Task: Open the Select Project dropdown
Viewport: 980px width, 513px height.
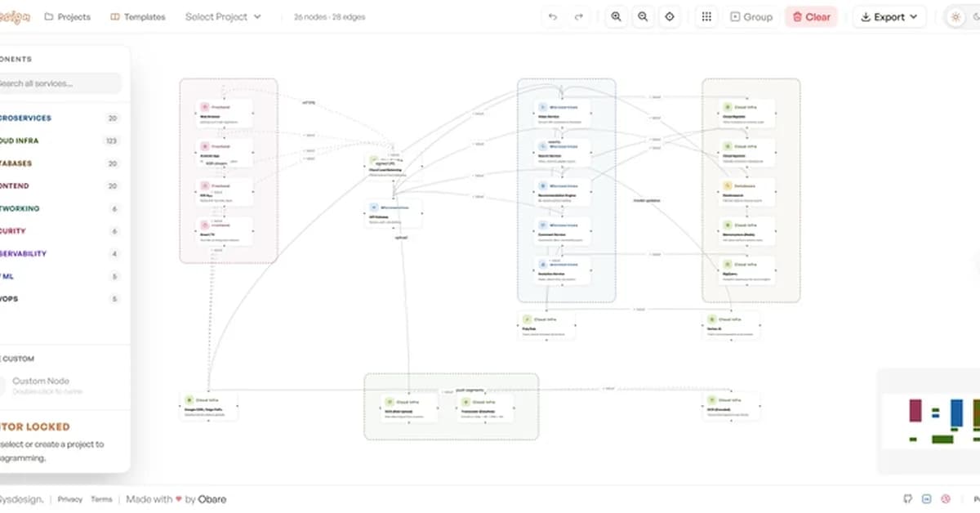Action: tap(223, 16)
